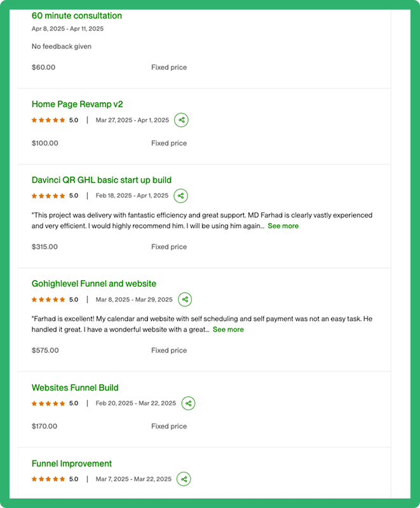Open Gohighlevel Funnel and website job

point(94,284)
